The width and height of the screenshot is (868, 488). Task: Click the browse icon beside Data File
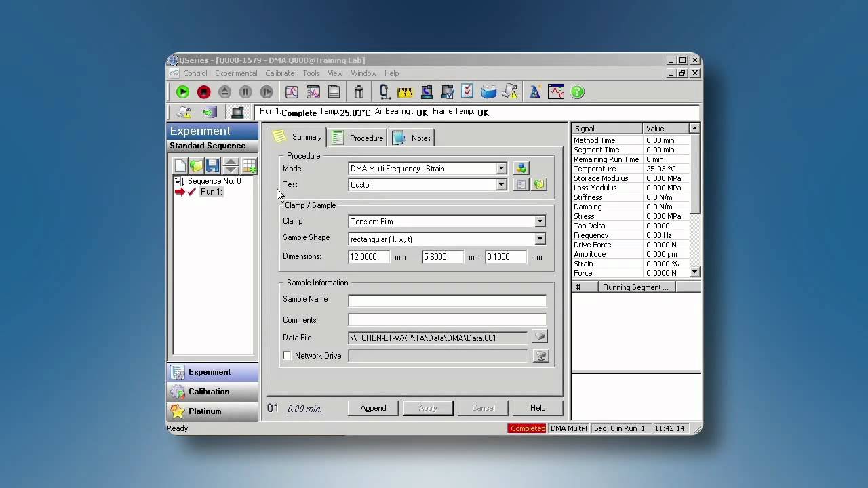click(540, 337)
